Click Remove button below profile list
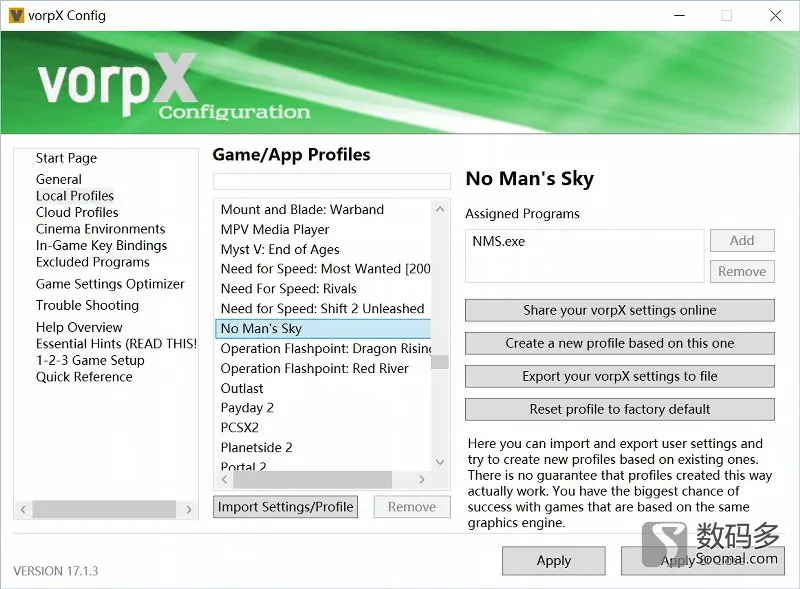The width and height of the screenshot is (800, 589). coord(412,507)
